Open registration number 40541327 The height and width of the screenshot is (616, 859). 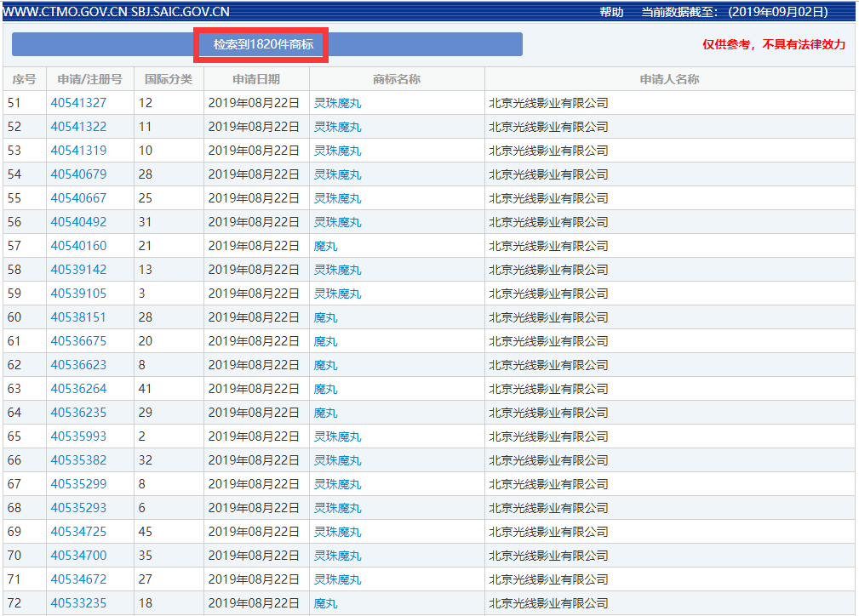tap(78, 103)
